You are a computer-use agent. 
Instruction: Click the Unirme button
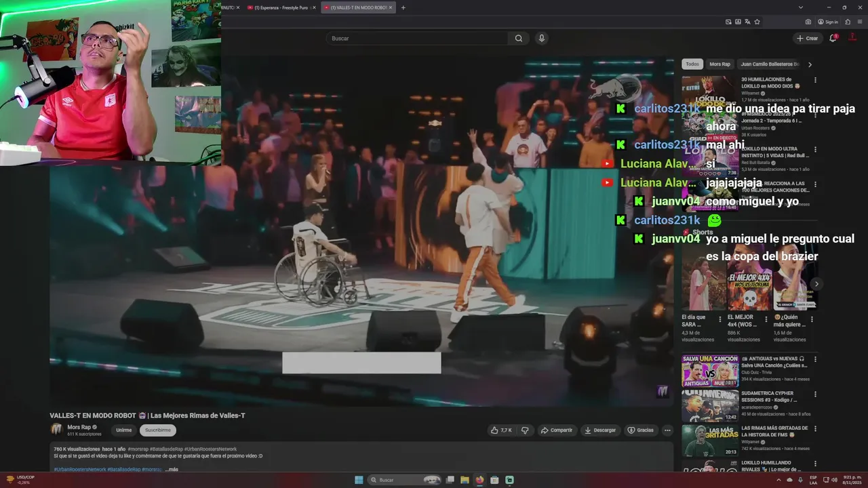[123, 430]
